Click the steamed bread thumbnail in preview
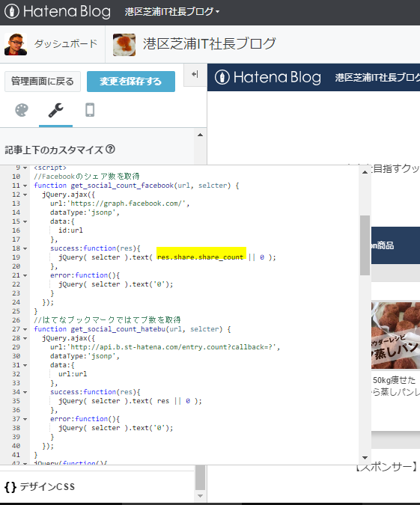This screenshot has height=505, width=420. tap(395, 335)
